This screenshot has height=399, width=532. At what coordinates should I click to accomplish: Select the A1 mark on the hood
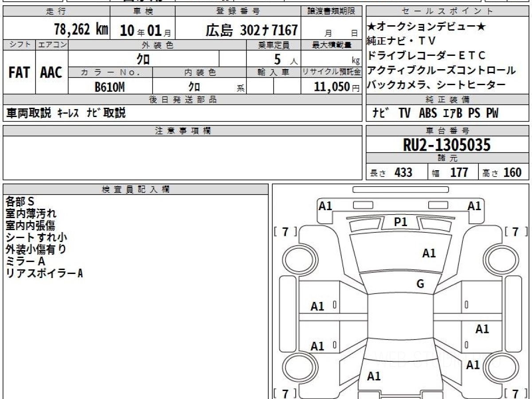click(x=429, y=254)
